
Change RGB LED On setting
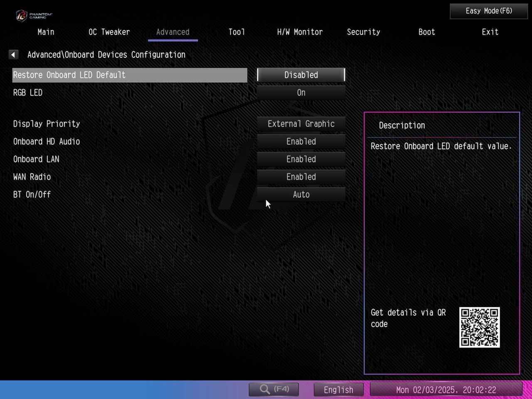tap(301, 93)
